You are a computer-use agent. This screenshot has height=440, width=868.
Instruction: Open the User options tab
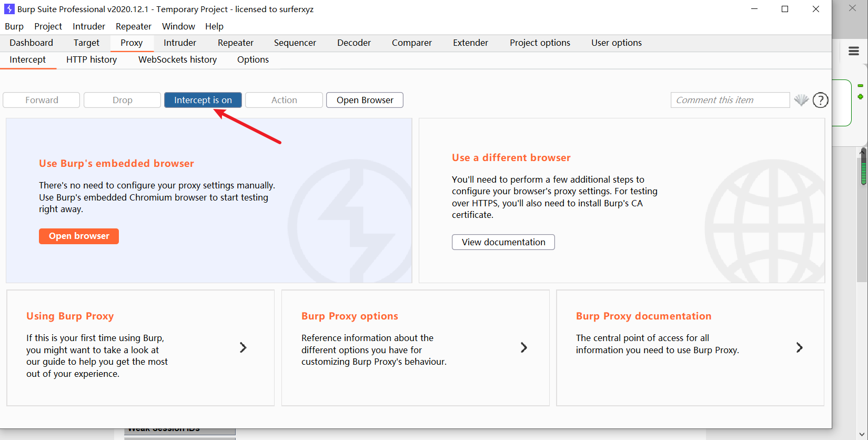[617, 43]
